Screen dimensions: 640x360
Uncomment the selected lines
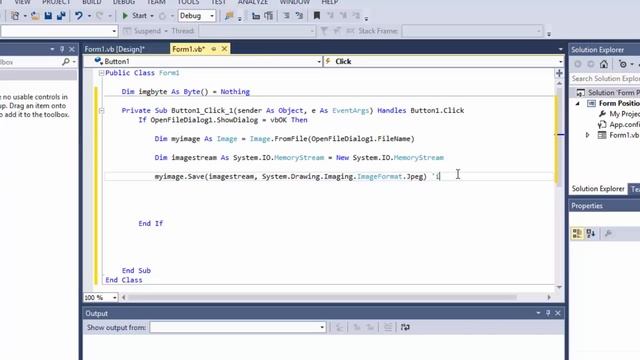click(x=299, y=16)
